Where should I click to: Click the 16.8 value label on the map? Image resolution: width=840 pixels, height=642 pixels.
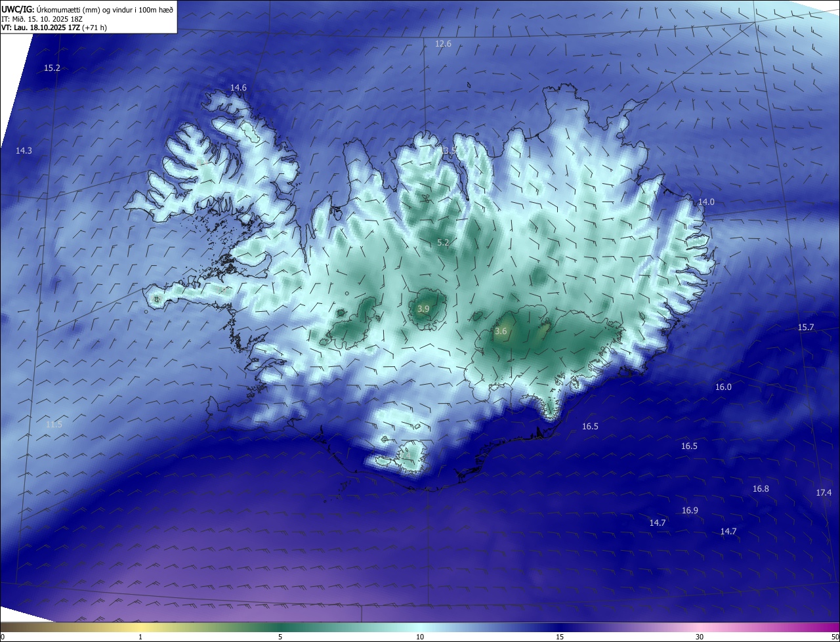761,489
